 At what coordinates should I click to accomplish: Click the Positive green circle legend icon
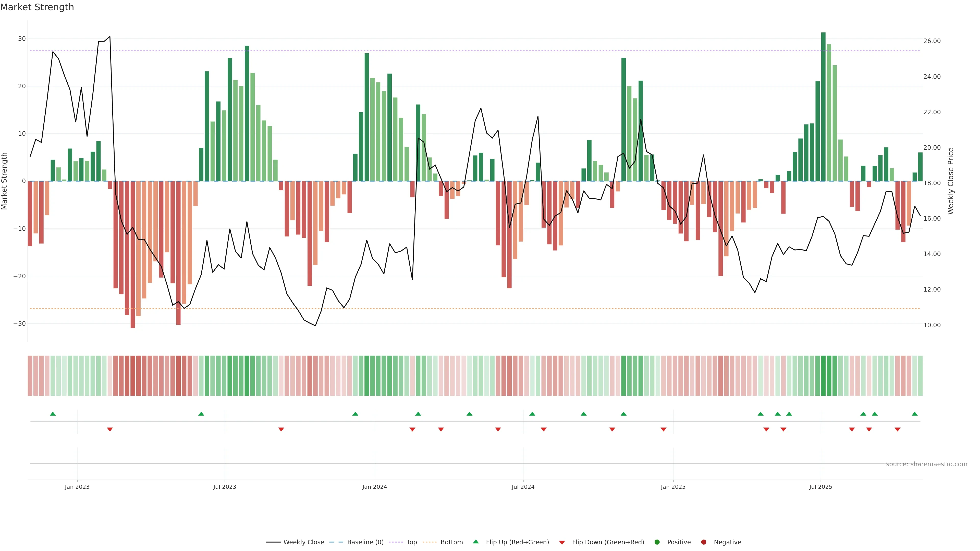(657, 542)
